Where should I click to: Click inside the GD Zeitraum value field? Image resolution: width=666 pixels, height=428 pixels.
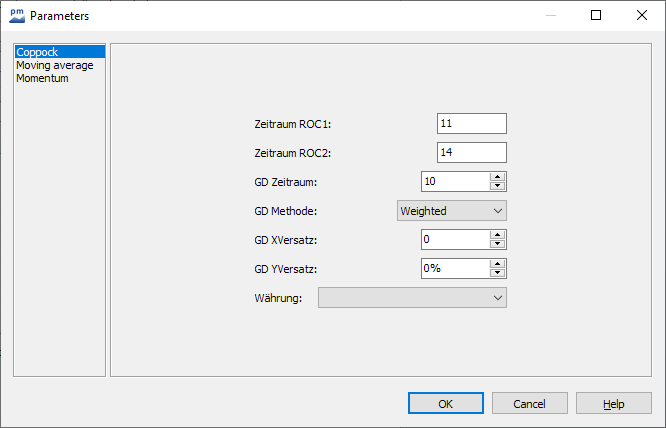455,181
